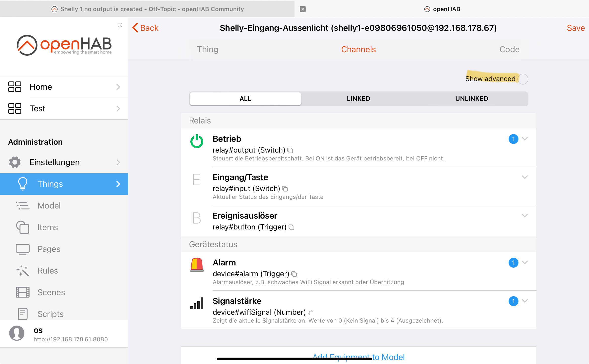This screenshot has width=589, height=364.
Task: Switch to the Channels tab
Action: (x=358, y=49)
